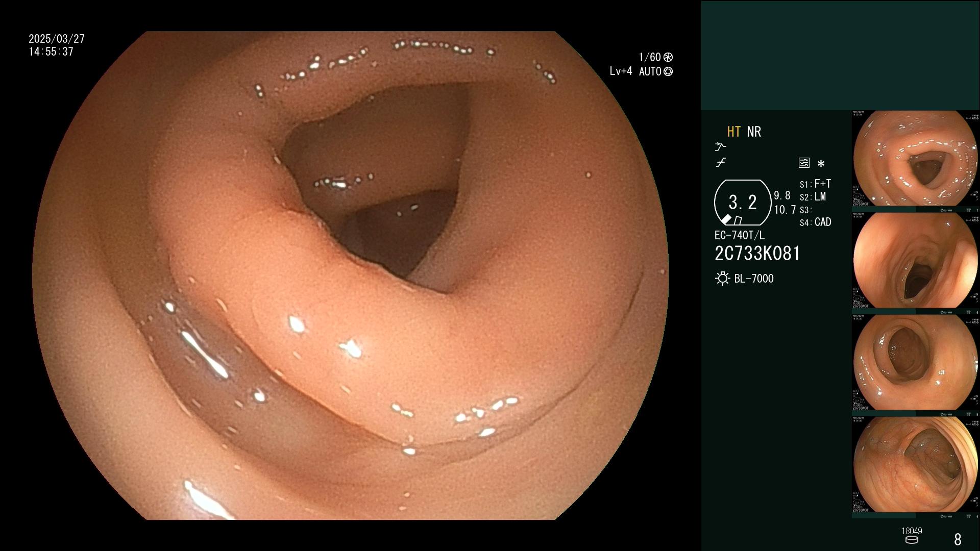The image size is (980, 551).
Task: Click the shutter speed icon next to 1/60
Action: coord(668,57)
